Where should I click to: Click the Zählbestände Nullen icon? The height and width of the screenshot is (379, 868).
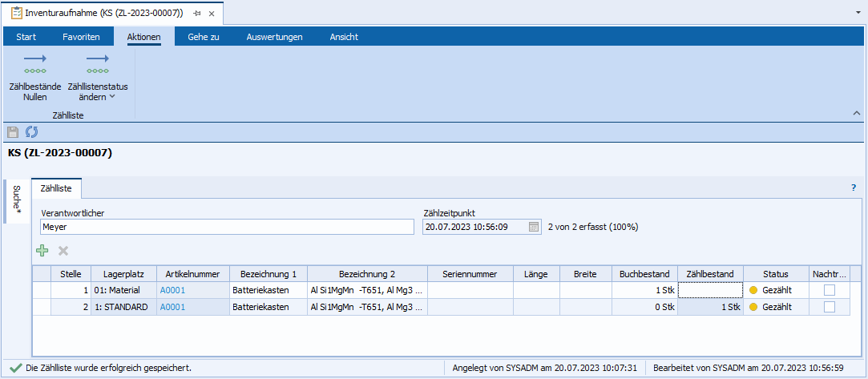coord(34,63)
